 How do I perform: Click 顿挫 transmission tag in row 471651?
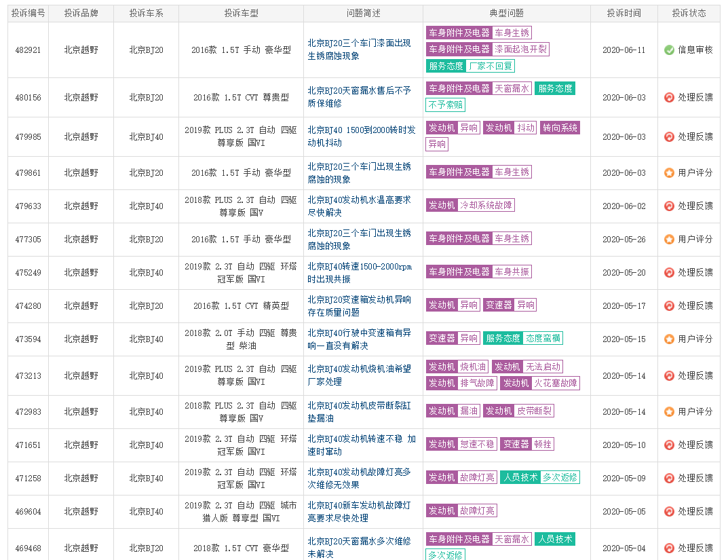click(542, 445)
